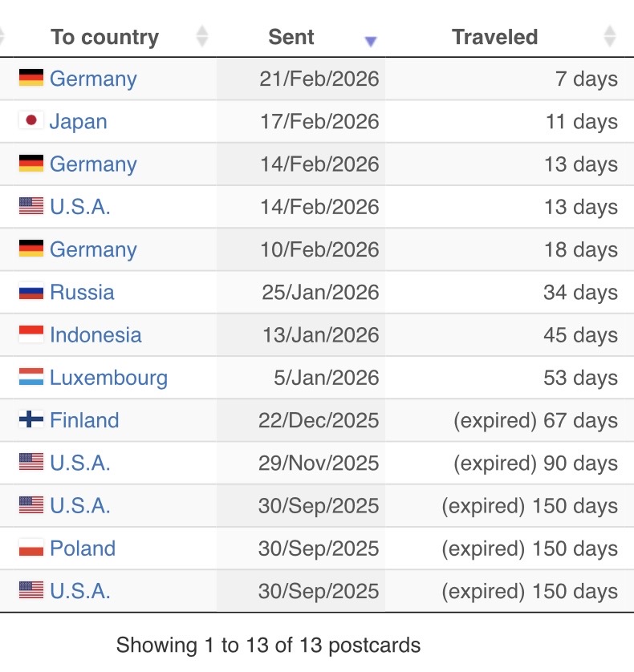The width and height of the screenshot is (634, 672).
Task: Click the blue Sent column sort arrow
Action: tap(370, 42)
